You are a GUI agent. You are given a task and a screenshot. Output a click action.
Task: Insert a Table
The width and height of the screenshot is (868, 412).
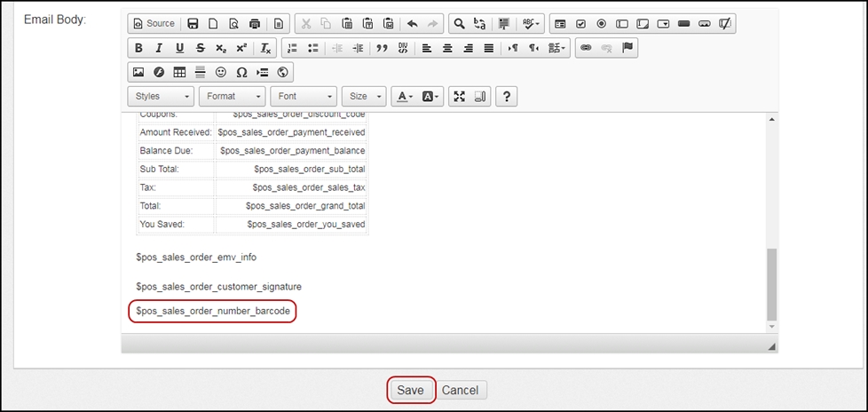pyautogui.click(x=179, y=72)
